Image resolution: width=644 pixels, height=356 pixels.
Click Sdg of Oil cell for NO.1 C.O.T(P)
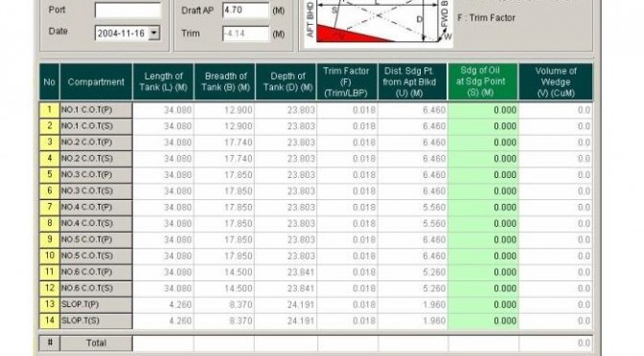pos(483,110)
